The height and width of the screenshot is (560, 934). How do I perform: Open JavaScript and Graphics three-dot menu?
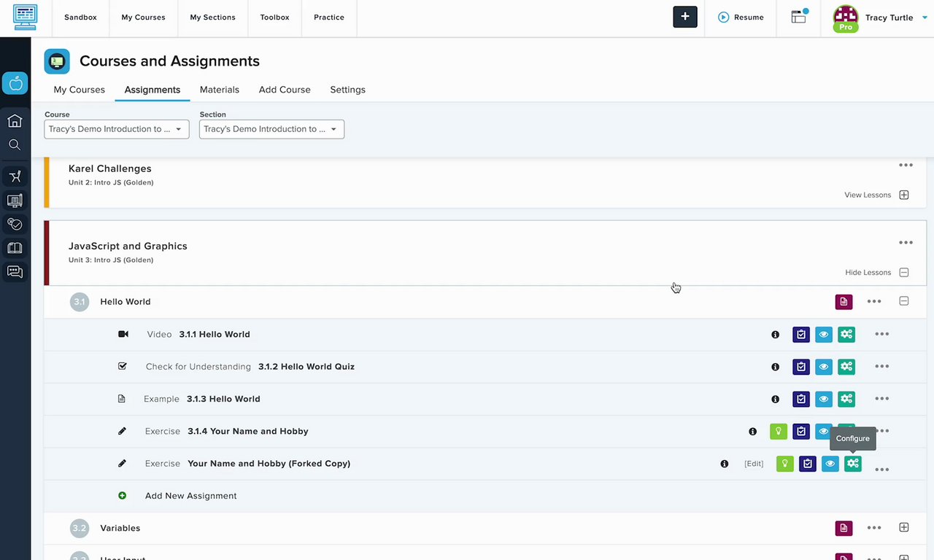pos(906,243)
